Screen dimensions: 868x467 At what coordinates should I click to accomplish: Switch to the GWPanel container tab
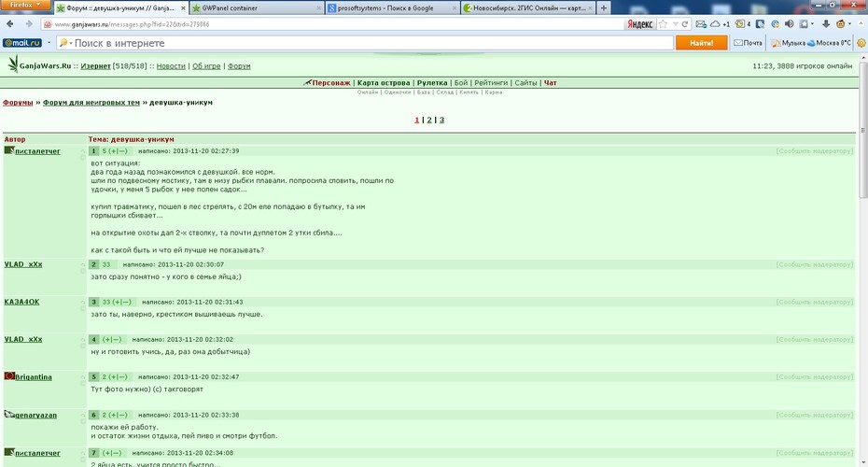pos(257,8)
